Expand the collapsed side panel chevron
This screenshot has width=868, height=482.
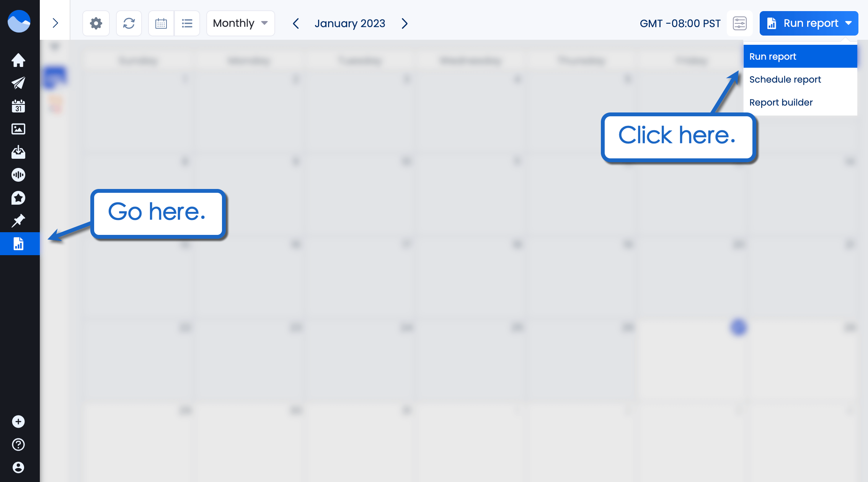[x=55, y=23]
